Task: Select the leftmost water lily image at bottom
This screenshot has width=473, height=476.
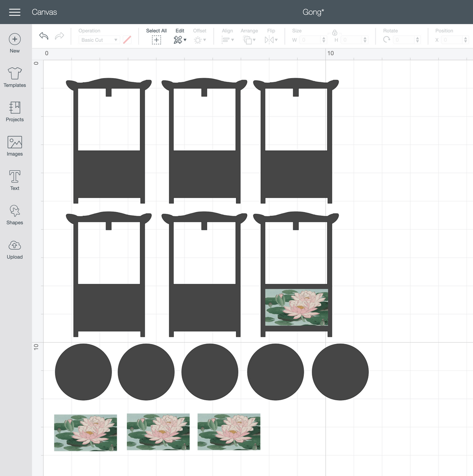Action: pos(85,433)
